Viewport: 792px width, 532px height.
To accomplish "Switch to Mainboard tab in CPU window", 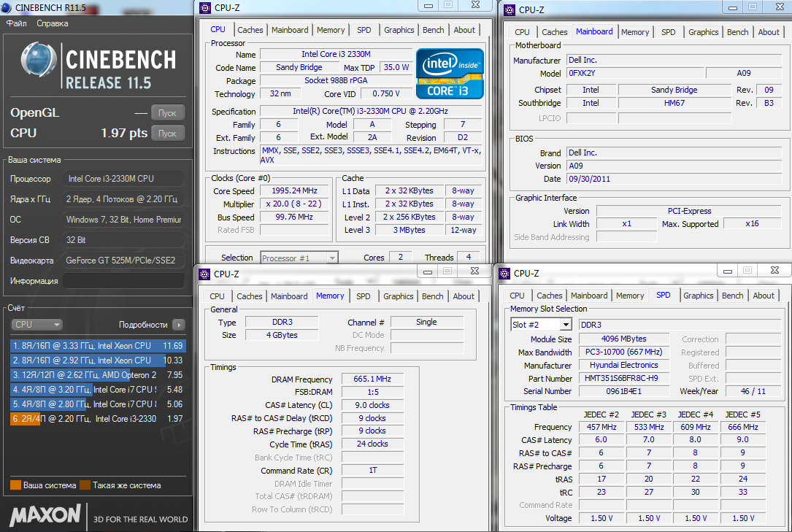I will pyautogui.click(x=290, y=30).
